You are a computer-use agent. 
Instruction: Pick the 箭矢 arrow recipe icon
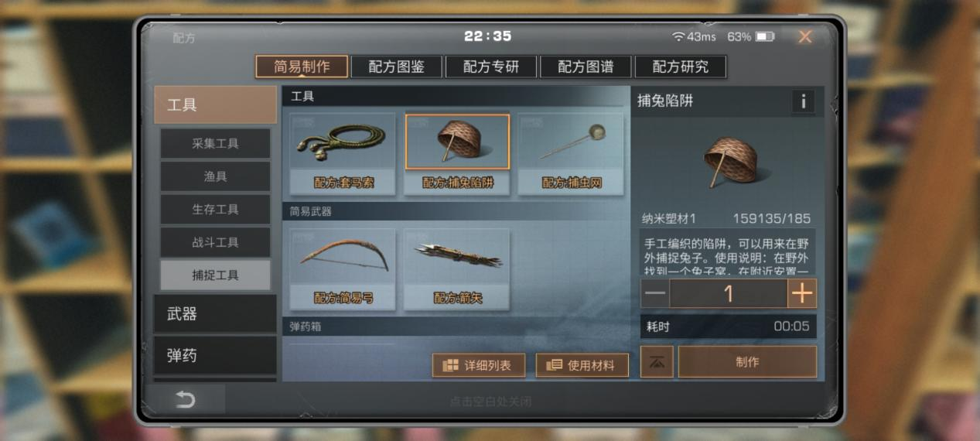tap(457, 268)
